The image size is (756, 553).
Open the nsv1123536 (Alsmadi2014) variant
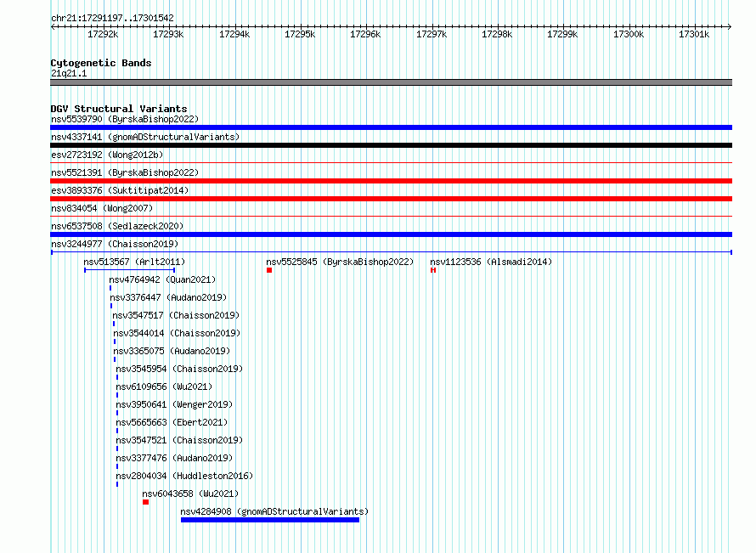point(491,262)
